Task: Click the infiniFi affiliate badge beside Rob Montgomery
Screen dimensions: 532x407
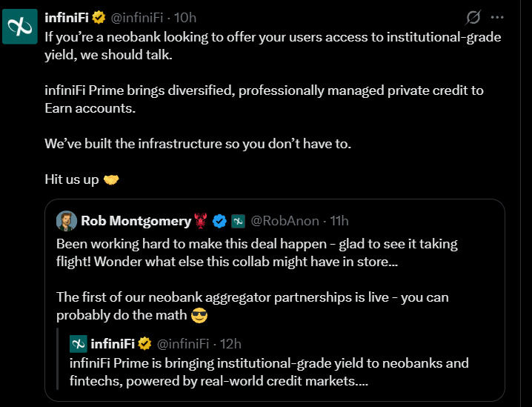Action: tap(238, 222)
